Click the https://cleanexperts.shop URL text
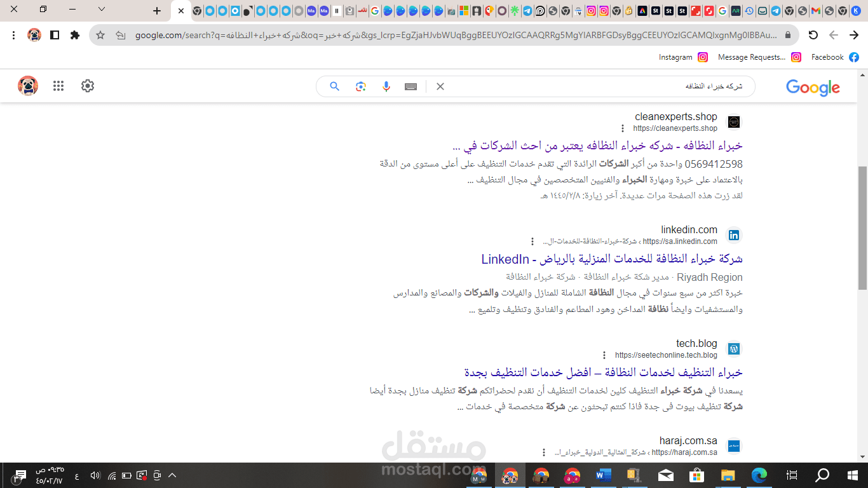868x488 pixels. (675, 128)
